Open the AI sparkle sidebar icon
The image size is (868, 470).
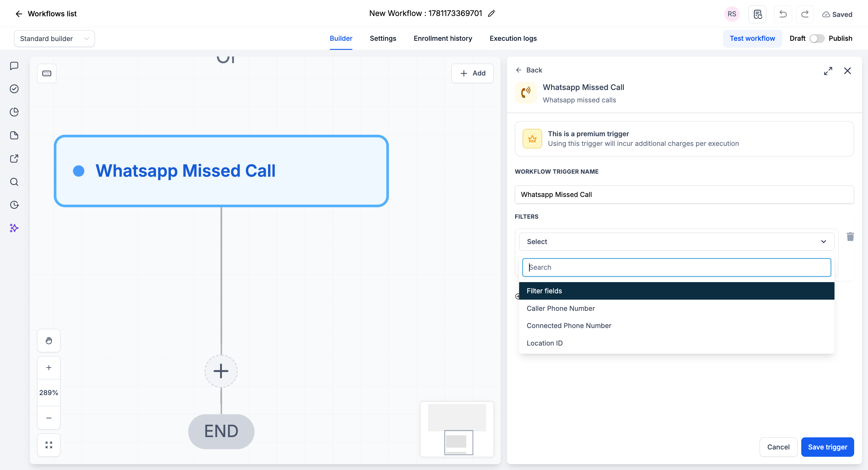pyautogui.click(x=14, y=228)
